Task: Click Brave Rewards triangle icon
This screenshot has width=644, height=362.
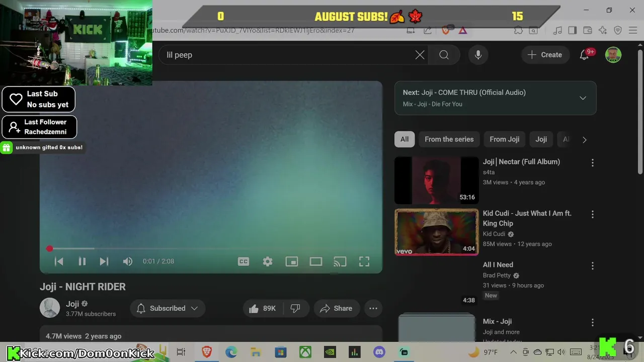Action: (x=463, y=30)
